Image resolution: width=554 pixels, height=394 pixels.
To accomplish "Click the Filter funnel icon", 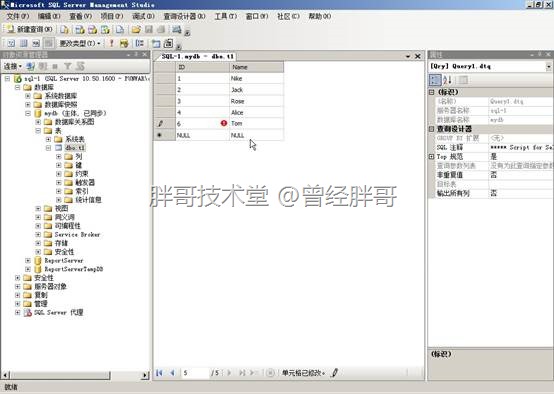I will 67,66.
